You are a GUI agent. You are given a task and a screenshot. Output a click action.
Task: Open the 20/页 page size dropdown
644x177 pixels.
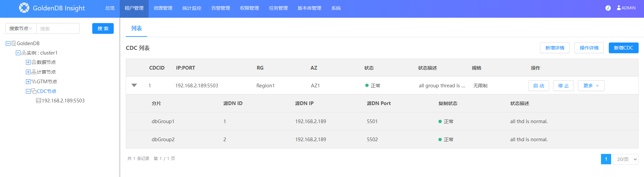coord(626,159)
